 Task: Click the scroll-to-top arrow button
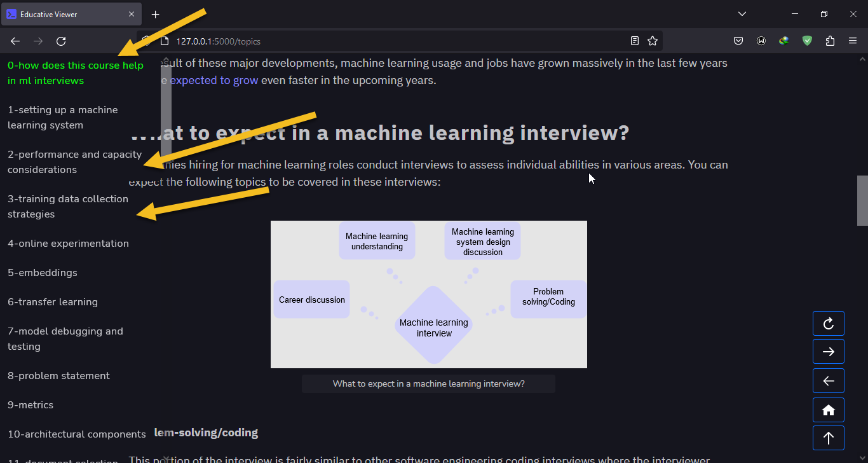point(829,438)
